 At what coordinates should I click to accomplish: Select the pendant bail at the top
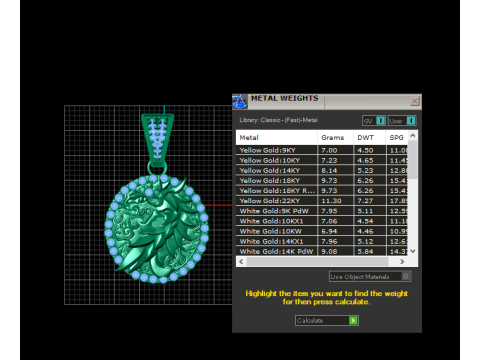click(x=157, y=140)
